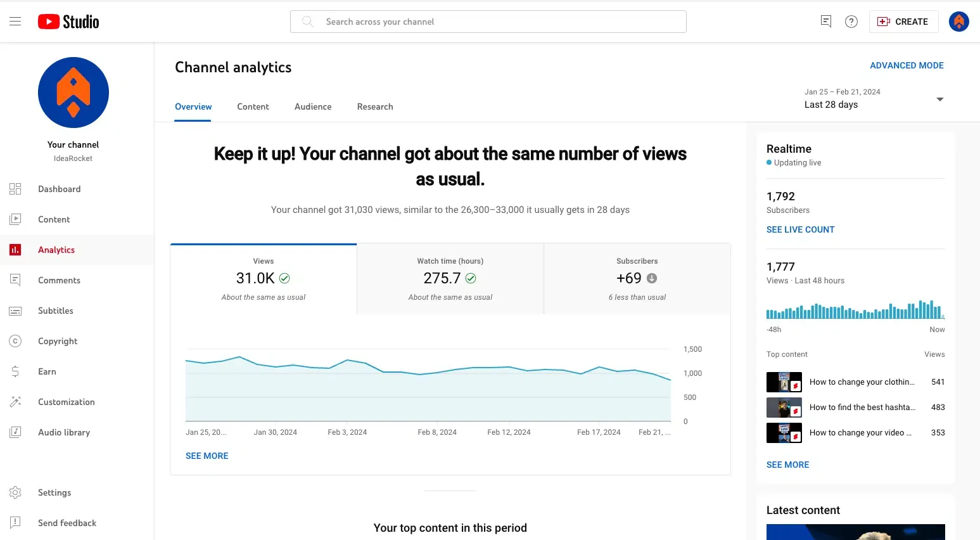Screen dimensions: 980x540
Task: Click SEE LIVE COUNT link
Action: (x=800, y=229)
